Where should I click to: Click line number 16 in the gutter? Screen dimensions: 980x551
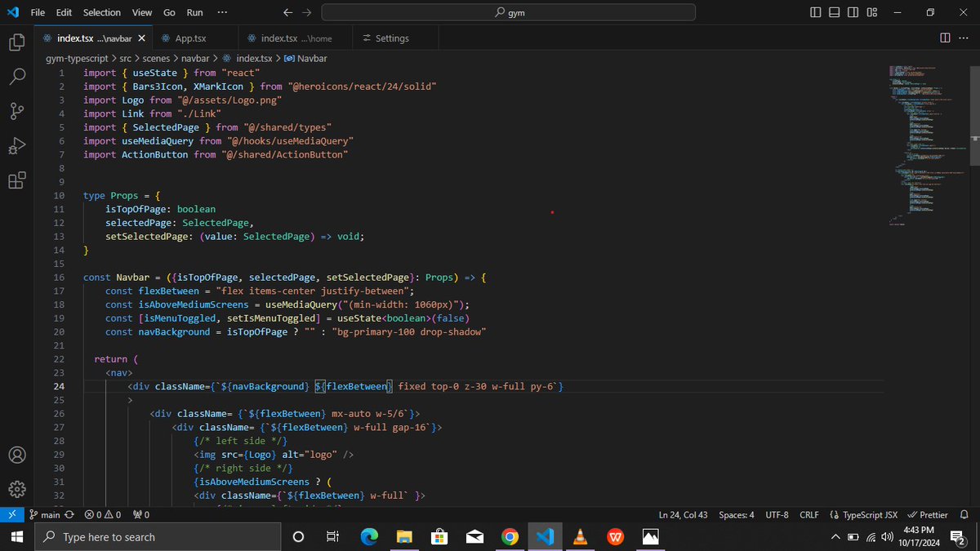tap(59, 278)
